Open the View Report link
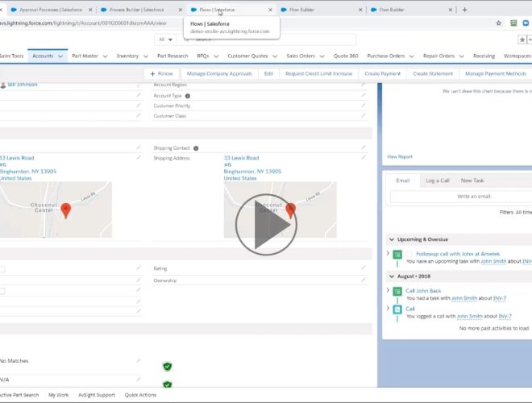532x403 pixels. [x=399, y=156]
